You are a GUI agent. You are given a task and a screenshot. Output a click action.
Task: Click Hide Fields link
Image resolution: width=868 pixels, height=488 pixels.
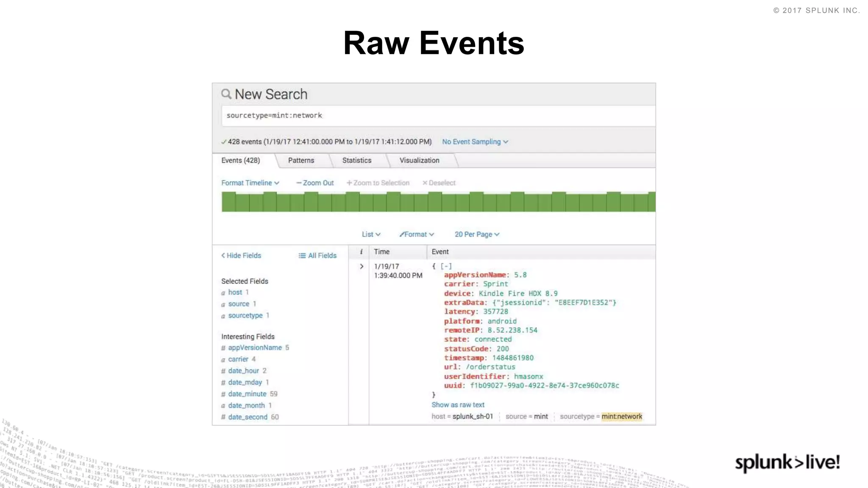tap(241, 255)
